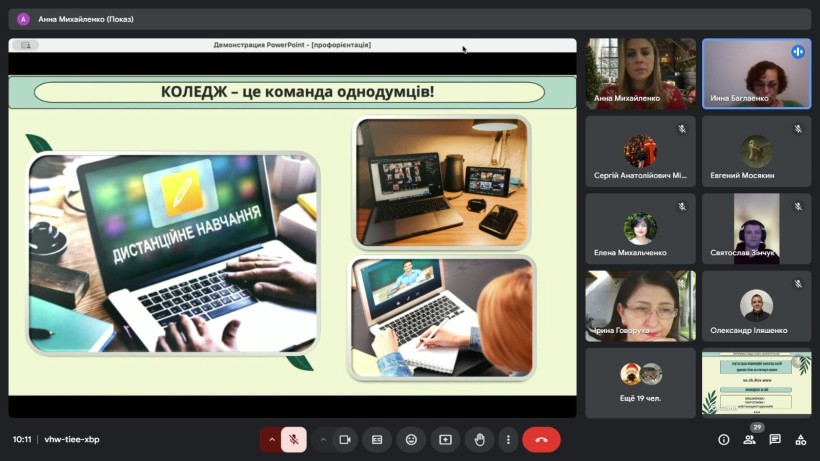The image size is (820, 461).
Task: Select Ірина Говоруха video tile
Action: [x=641, y=306]
